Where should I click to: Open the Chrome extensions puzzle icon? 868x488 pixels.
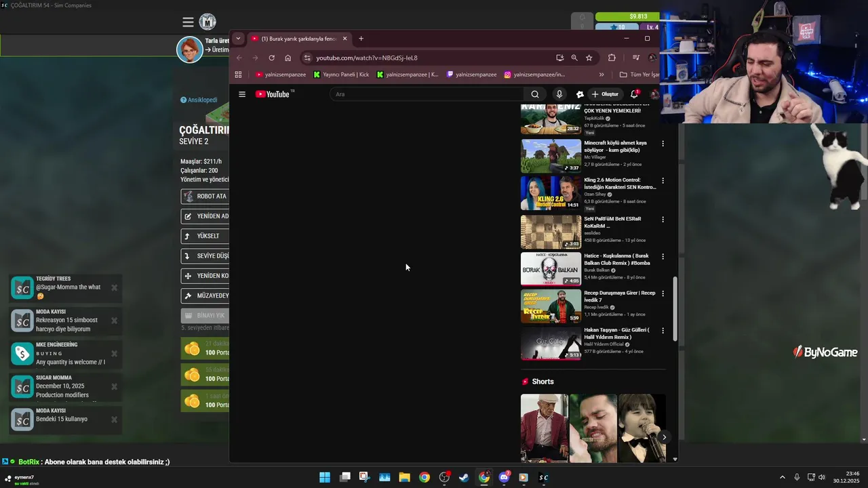click(612, 58)
